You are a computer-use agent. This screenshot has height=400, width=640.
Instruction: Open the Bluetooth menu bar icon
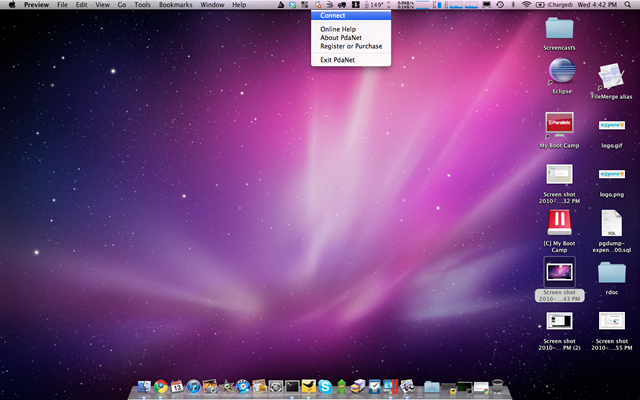tap(513, 5)
